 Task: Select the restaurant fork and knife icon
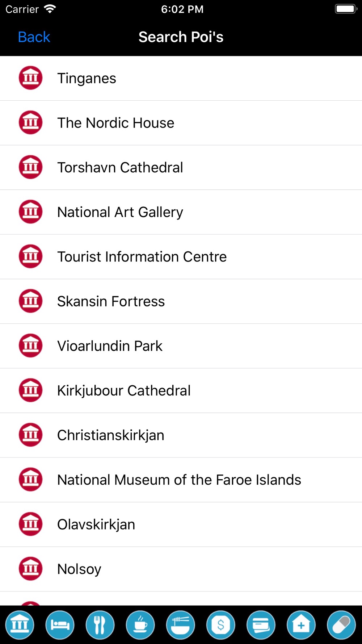click(x=100, y=625)
